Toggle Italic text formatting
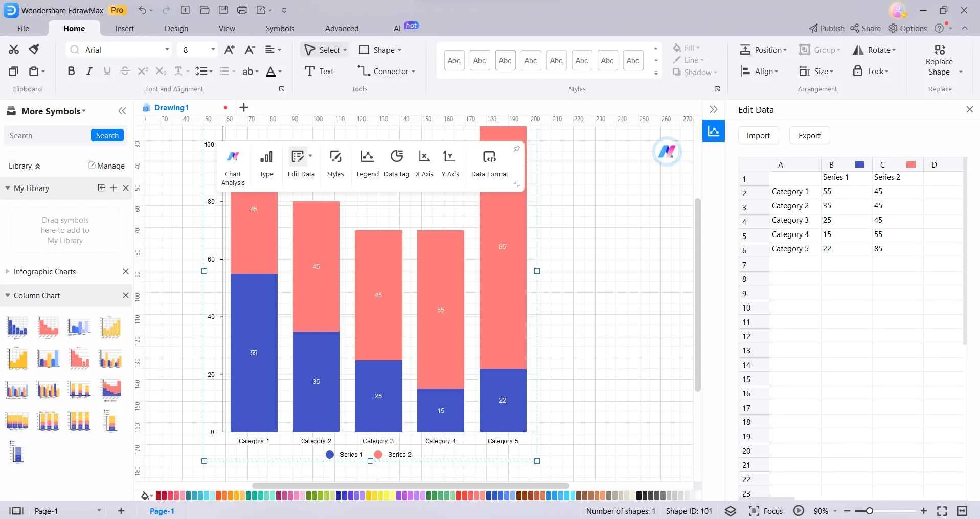Screen dimensions: 980x519 pos(89,72)
